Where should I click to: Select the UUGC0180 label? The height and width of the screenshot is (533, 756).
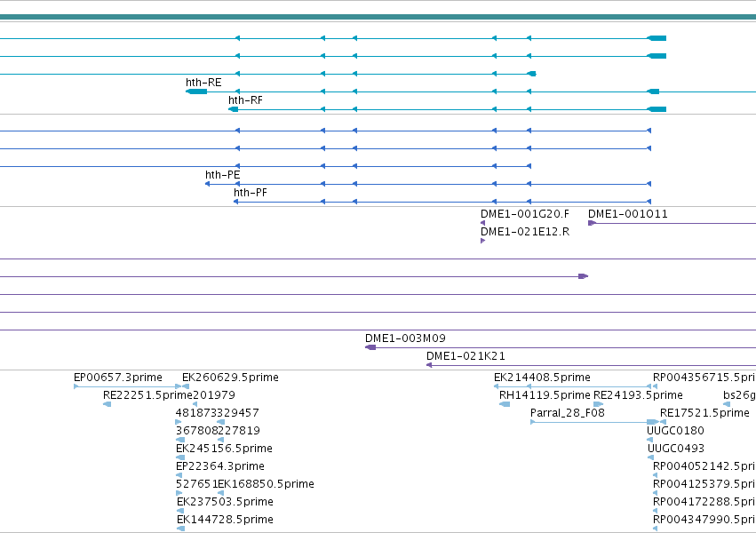pos(675,431)
